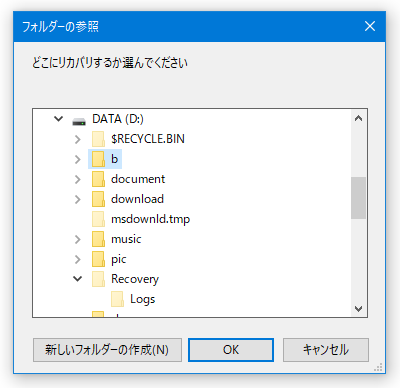Click the pic folder icon
Screen dimensions: 400x388
click(x=98, y=259)
